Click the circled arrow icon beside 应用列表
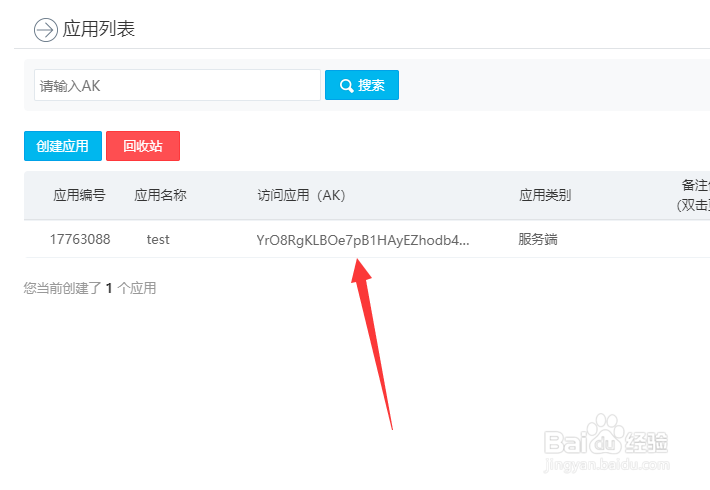Screen dimensions: 710x490 coord(46,30)
